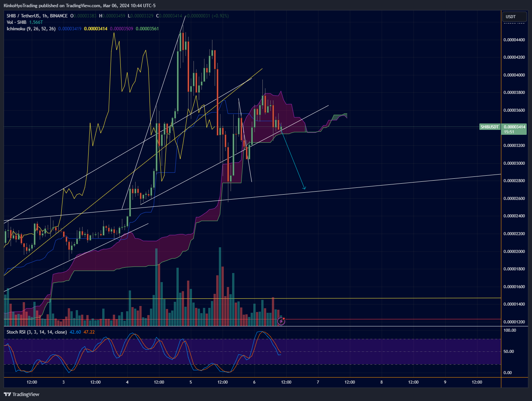Open the USDT currency selector
The image size is (532, 401).
coord(514,17)
